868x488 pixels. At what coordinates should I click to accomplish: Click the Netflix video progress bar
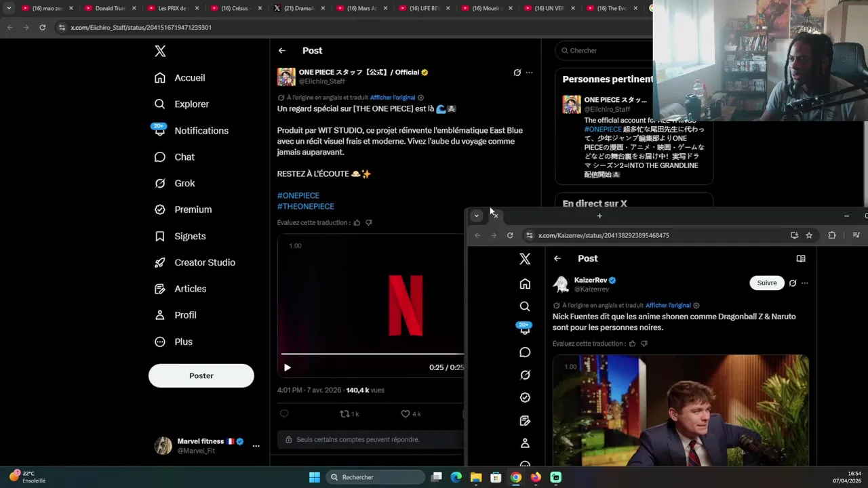pyautogui.click(x=372, y=354)
